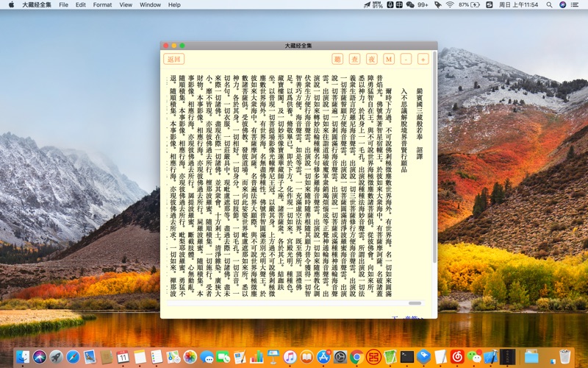Open the Trash in the dock
The width and height of the screenshot is (588, 368).
pyautogui.click(x=564, y=357)
